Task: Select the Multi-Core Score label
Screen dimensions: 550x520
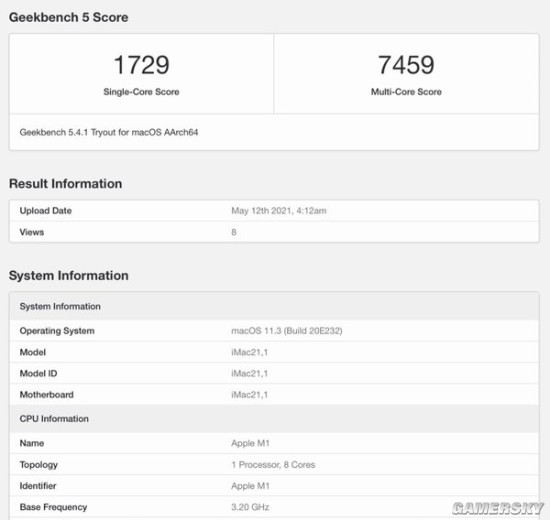Action: (406, 92)
